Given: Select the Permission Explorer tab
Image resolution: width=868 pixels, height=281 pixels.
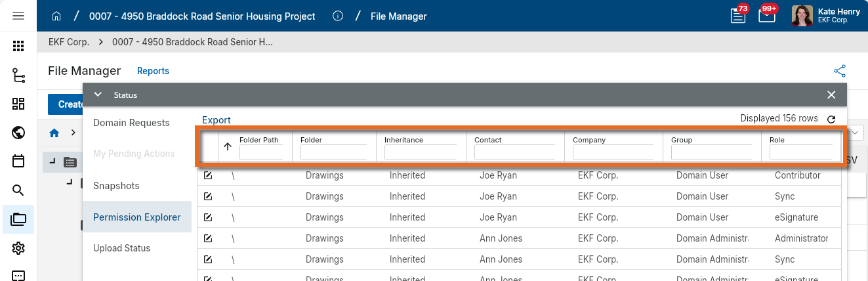Looking at the screenshot, I should 136,217.
